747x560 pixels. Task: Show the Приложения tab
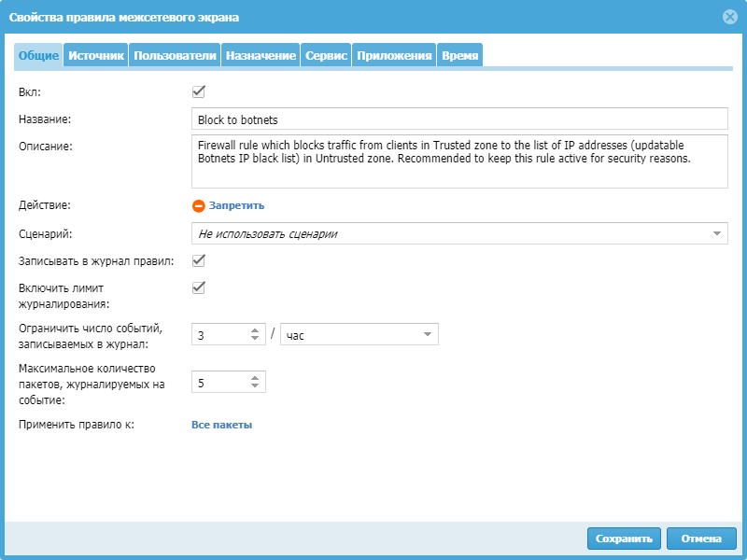(394, 56)
